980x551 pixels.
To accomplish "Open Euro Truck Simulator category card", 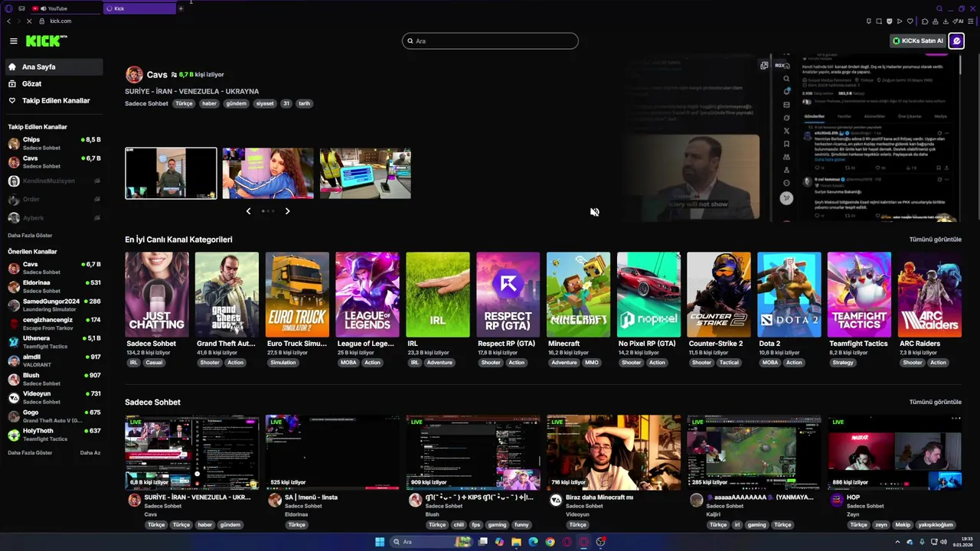I will (x=297, y=295).
